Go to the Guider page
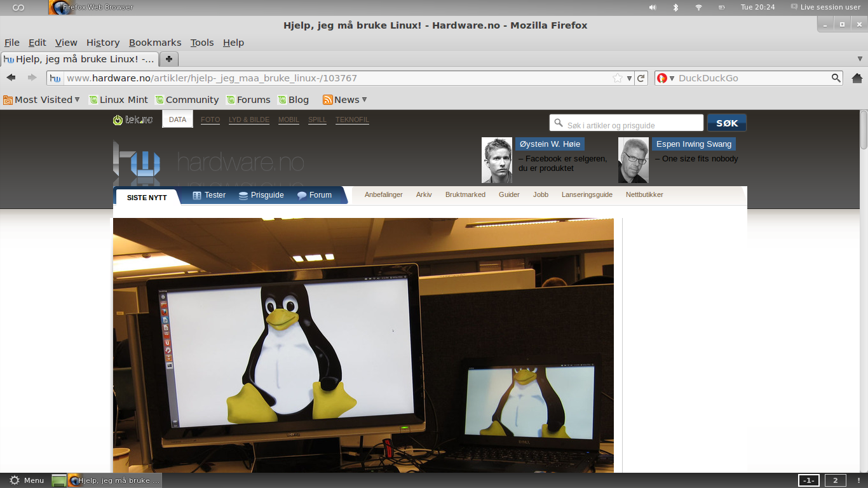The width and height of the screenshot is (868, 488). [x=509, y=194]
